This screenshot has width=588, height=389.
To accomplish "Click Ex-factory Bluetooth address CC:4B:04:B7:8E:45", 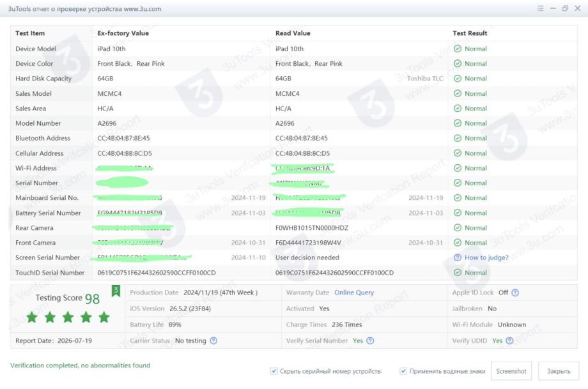I will pyautogui.click(x=123, y=138).
